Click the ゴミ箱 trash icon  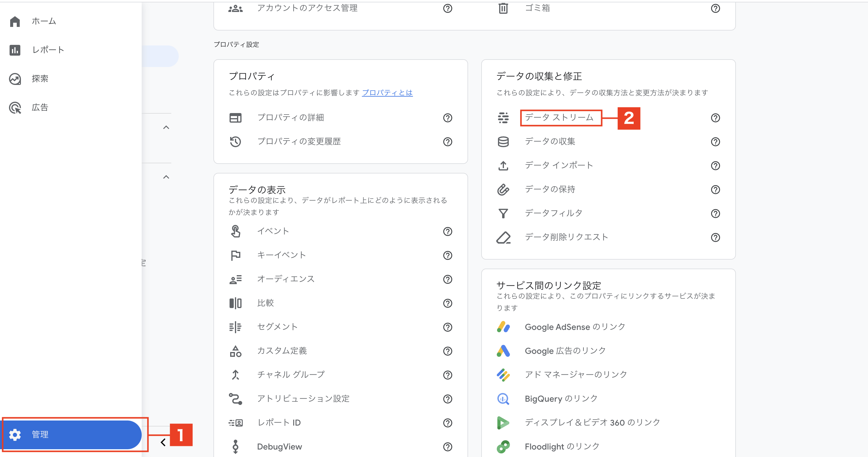(503, 8)
